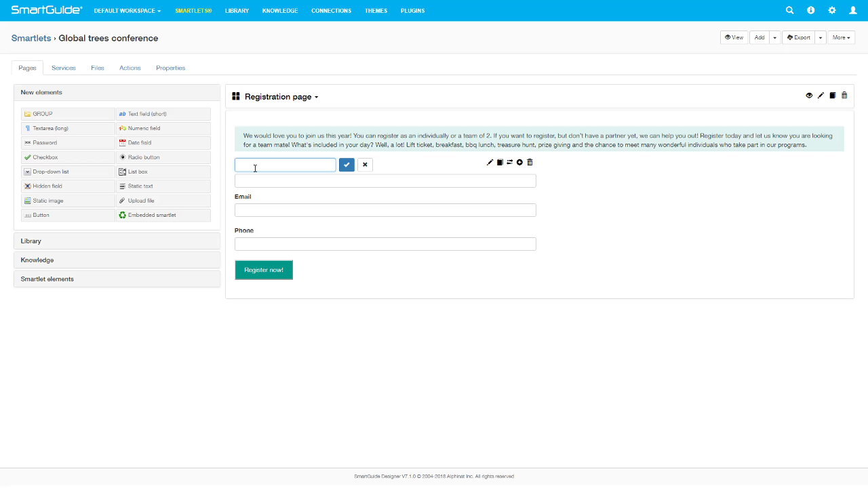Click inside the Email input field
The width and height of the screenshot is (868, 488).
pos(385,210)
